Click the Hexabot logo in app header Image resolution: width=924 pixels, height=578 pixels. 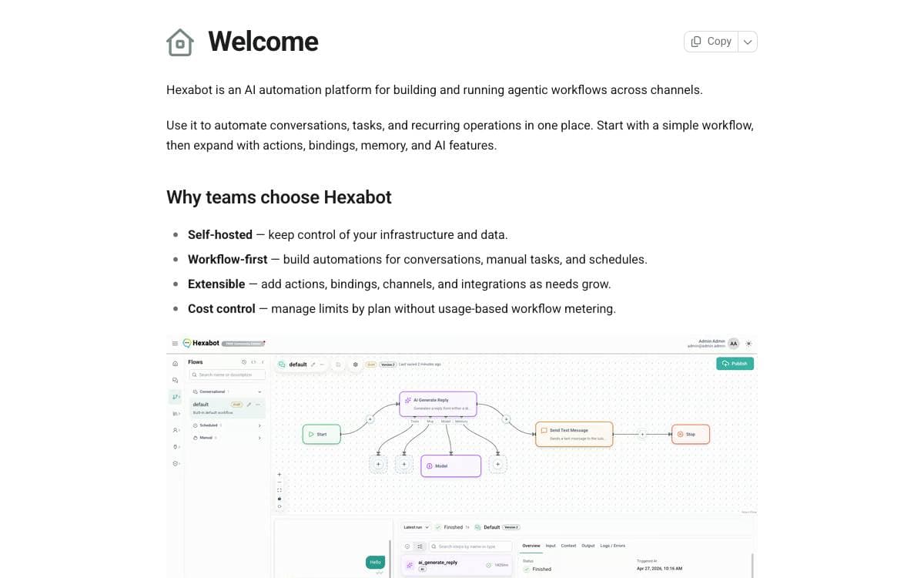[202, 343]
